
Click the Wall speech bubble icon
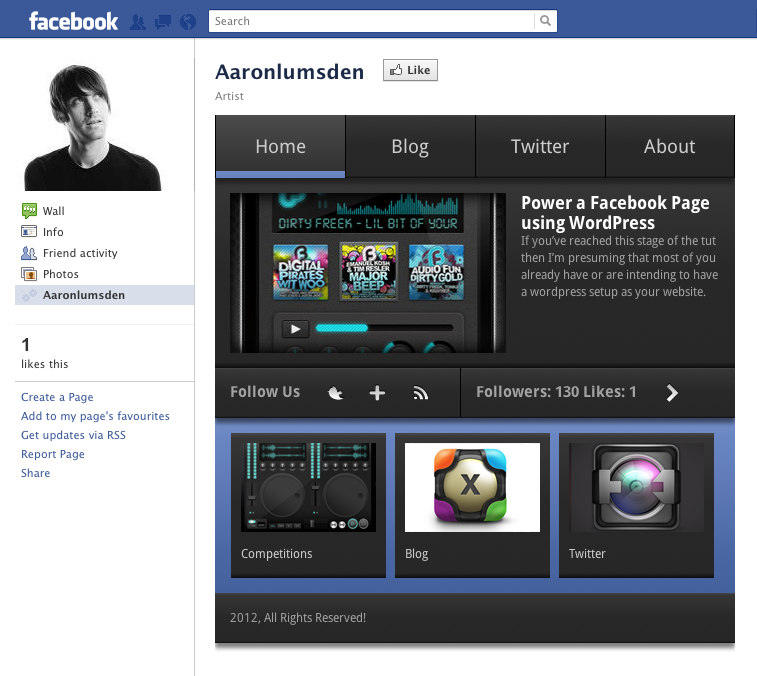(29, 211)
